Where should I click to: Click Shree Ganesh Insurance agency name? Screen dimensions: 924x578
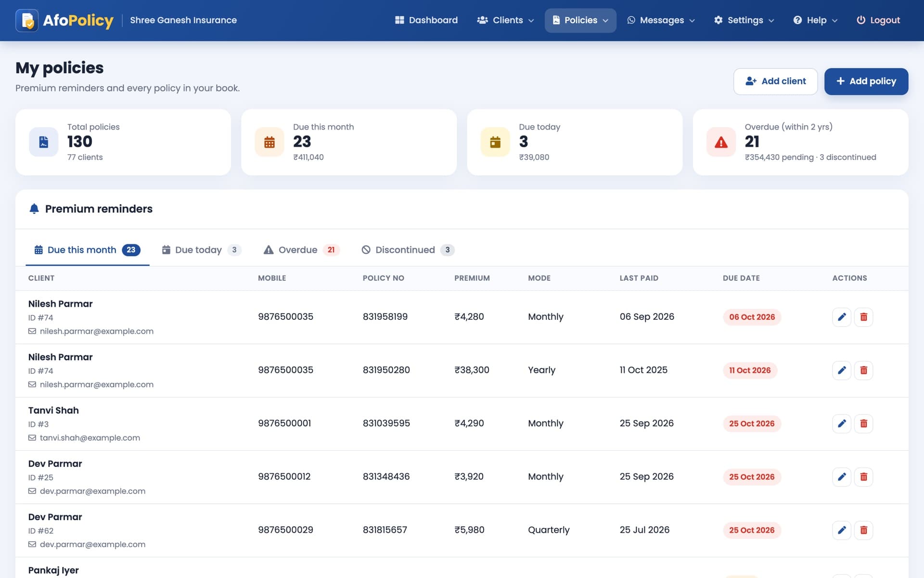click(x=183, y=20)
